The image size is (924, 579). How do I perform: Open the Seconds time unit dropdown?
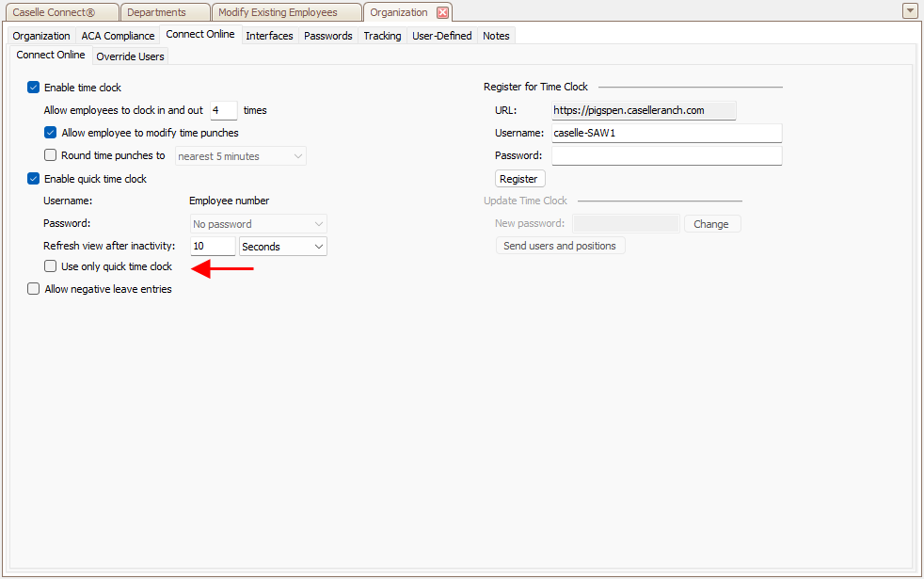point(283,247)
